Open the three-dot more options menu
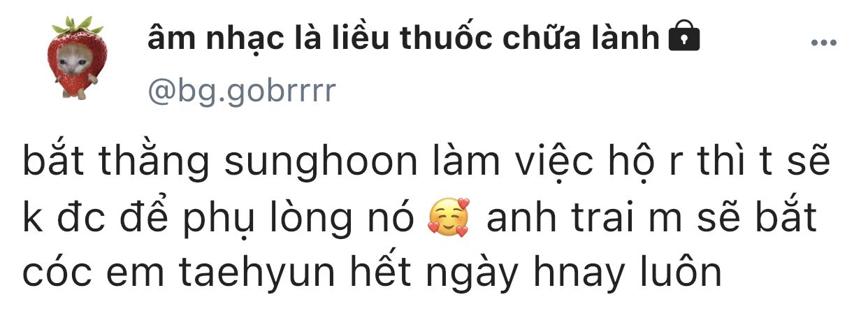Image resolution: width=868 pixels, height=325 pixels. click(823, 43)
